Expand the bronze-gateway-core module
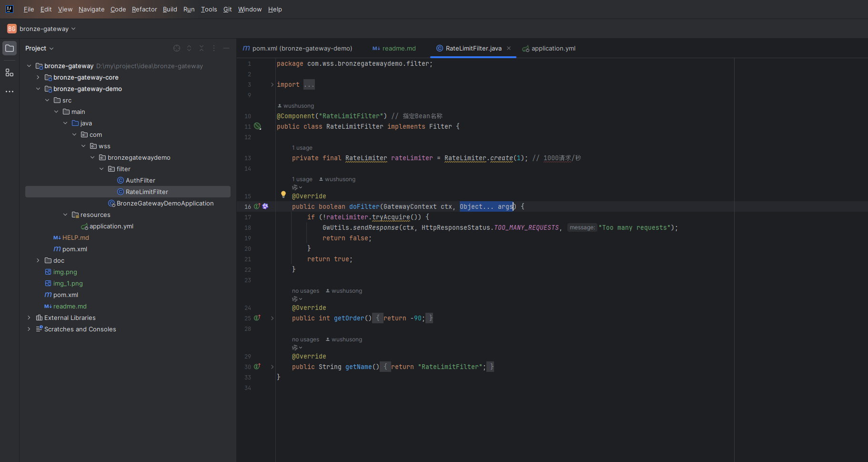This screenshot has width=868, height=462. 38,77
